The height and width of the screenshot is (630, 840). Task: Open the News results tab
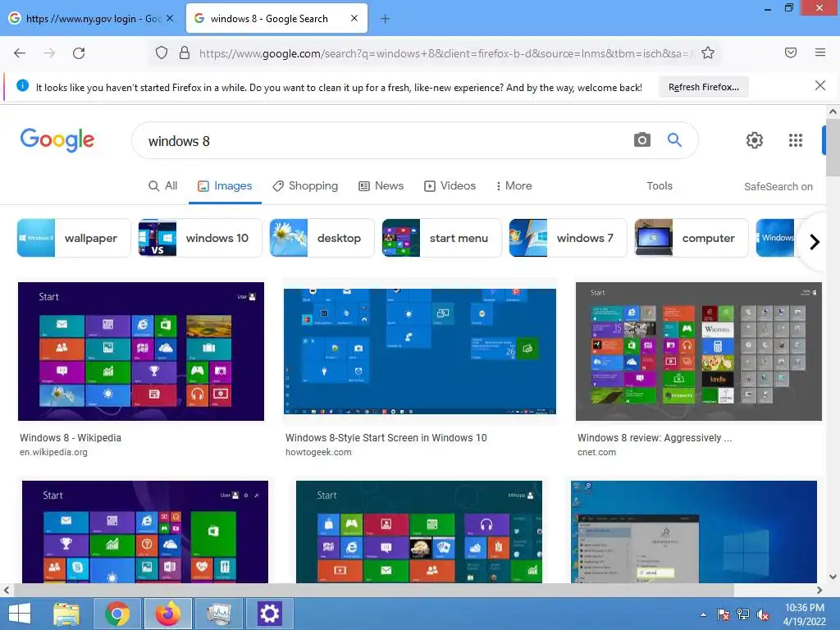coord(381,186)
